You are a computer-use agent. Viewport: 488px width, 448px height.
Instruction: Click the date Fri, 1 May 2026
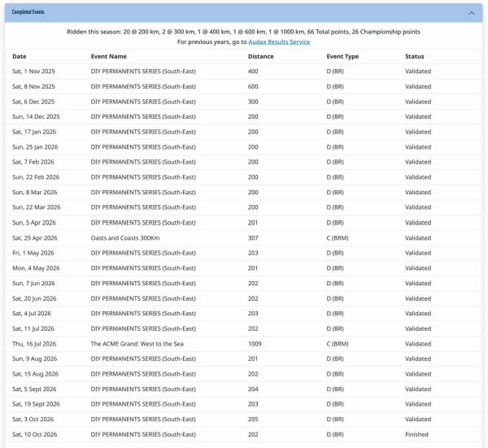tap(33, 253)
